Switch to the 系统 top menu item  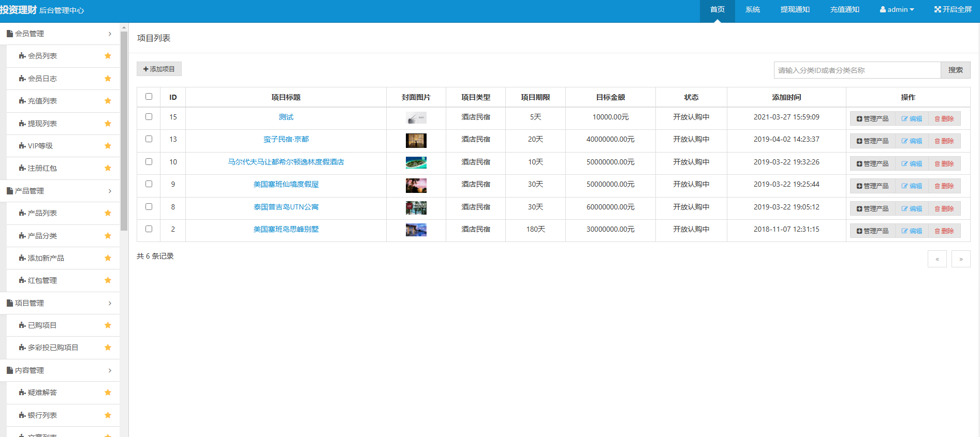(752, 9)
